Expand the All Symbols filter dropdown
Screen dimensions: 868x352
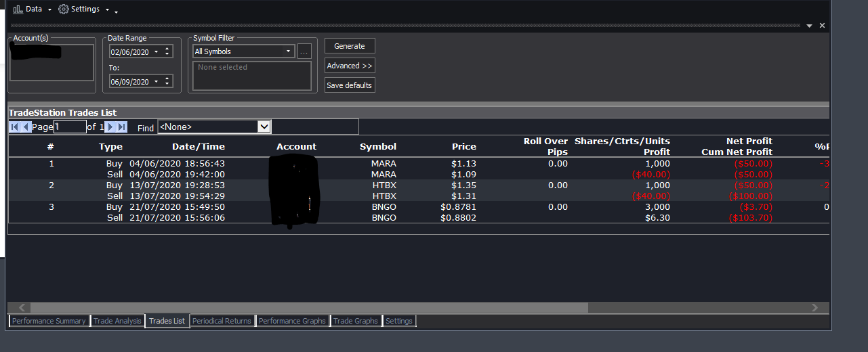[x=288, y=51]
